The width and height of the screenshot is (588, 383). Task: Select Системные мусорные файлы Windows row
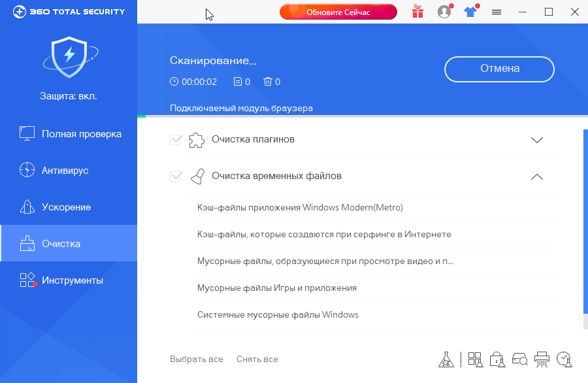point(376,315)
